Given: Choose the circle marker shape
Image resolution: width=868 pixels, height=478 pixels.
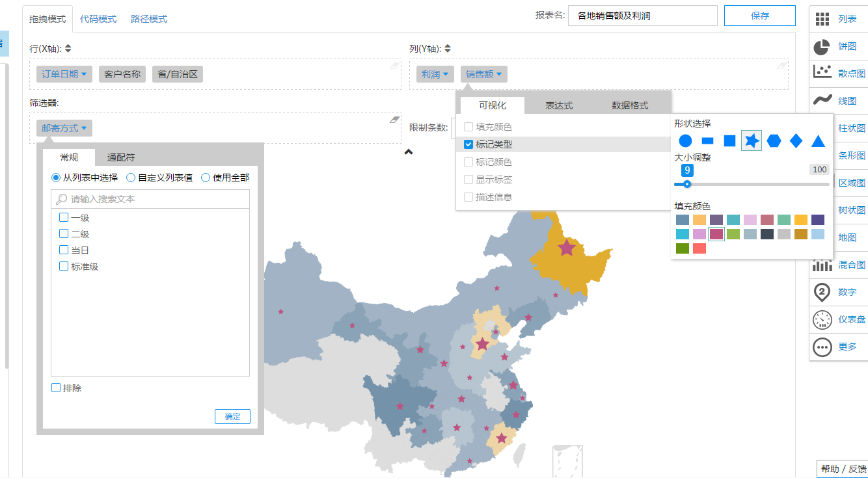Looking at the screenshot, I should (x=685, y=140).
